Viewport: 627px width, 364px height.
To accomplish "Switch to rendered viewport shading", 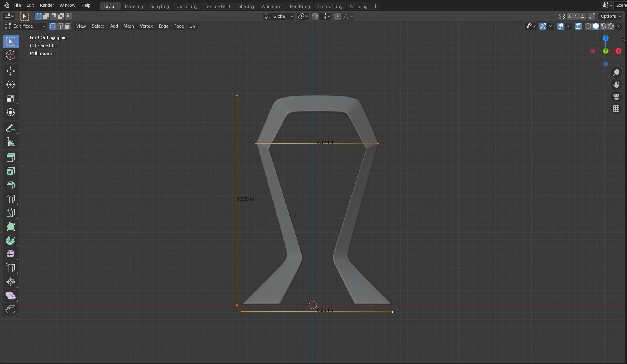I will pos(611,26).
